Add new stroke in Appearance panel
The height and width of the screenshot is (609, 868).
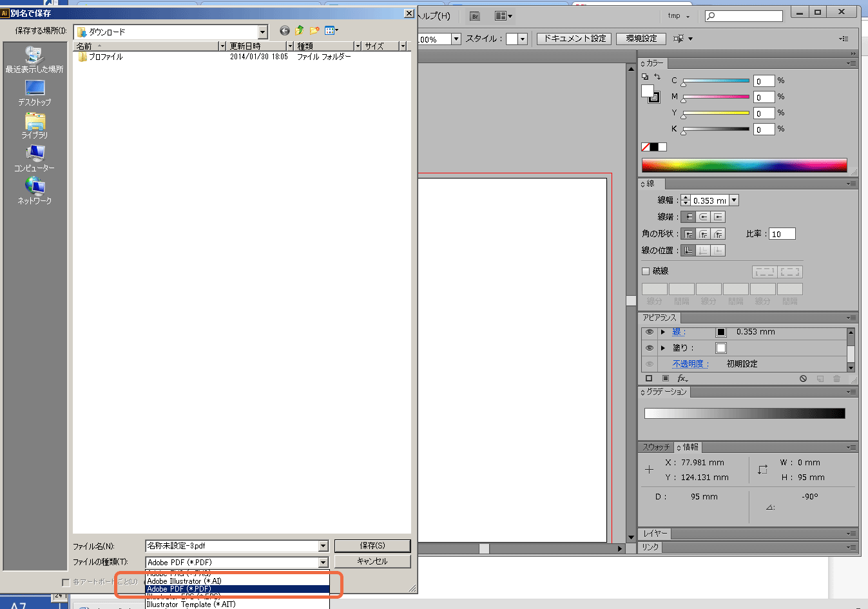tap(649, 379)
